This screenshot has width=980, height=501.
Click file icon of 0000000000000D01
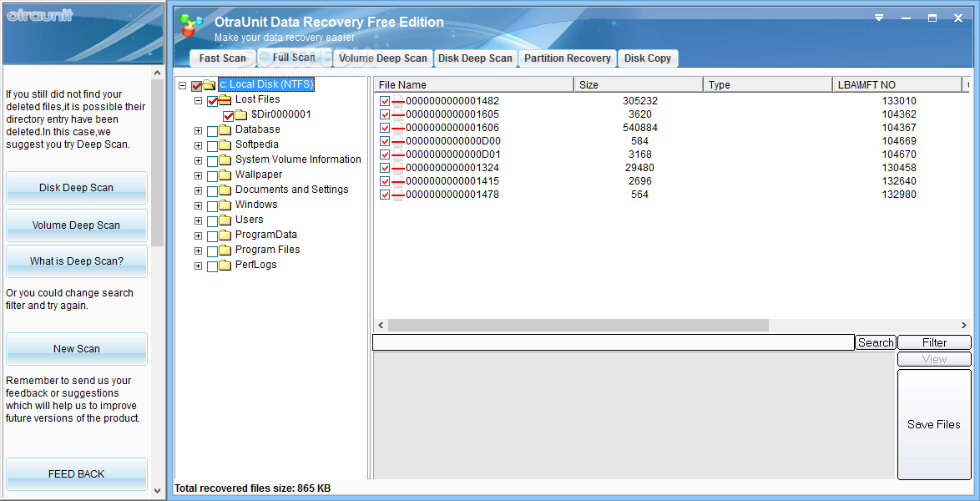tap(398, 154)
